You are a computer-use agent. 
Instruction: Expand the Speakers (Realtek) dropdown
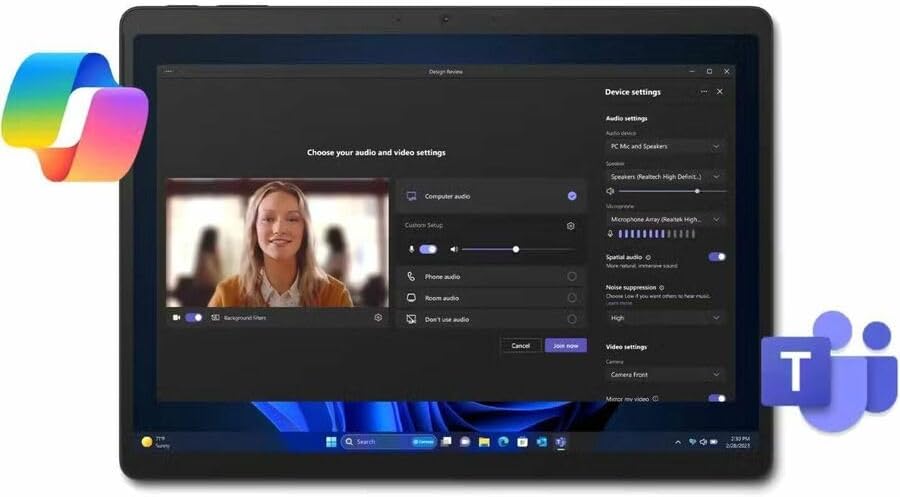click(665, 177)
